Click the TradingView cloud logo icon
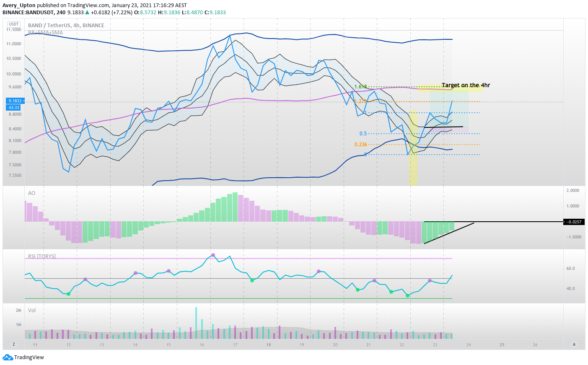The height and width of the screenshot is (365, 588). coord(8,357)
